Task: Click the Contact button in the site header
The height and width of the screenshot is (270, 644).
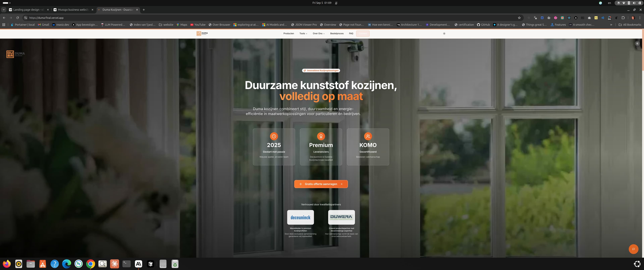Action: [363, 33]
